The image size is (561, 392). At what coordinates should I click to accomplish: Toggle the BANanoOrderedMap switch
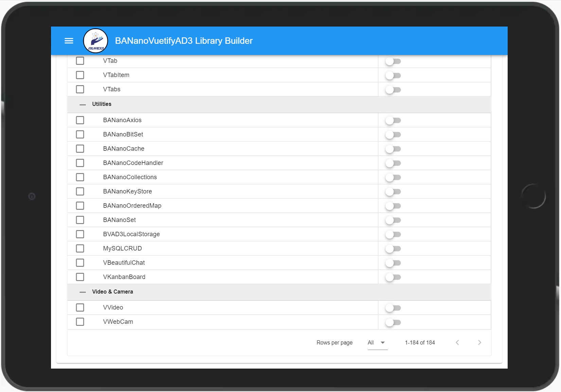coord(393,206)
